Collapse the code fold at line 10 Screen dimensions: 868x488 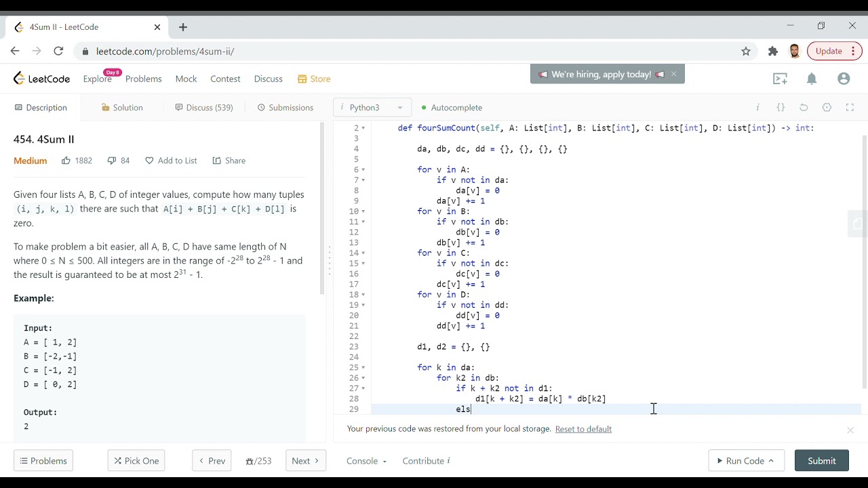pos(363,211)
